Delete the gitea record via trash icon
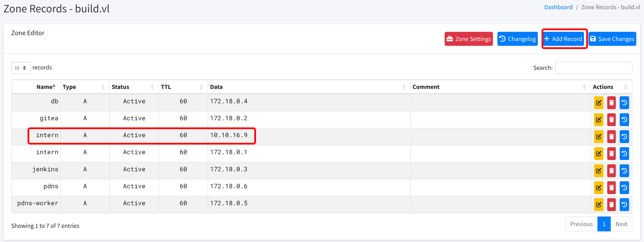This screenshot has height=242, width=644. (x=611, y=120)
